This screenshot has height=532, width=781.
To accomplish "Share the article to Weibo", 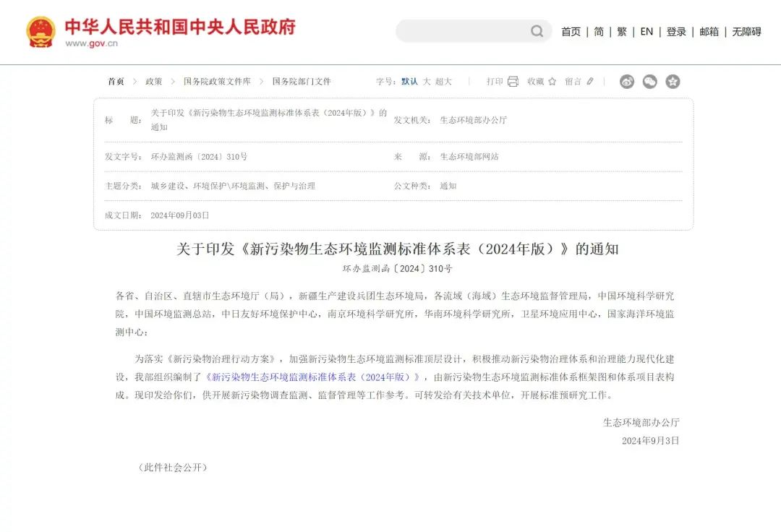I will [x=626, y=82].
